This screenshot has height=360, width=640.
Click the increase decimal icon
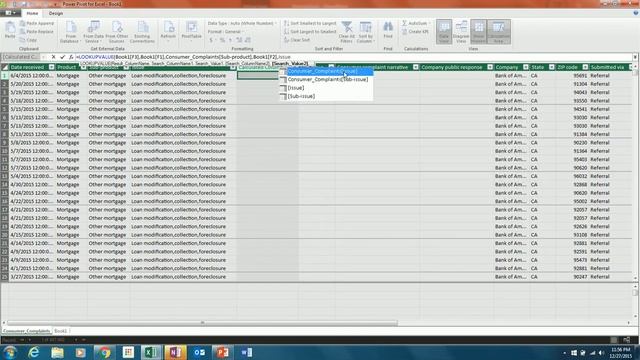pos(239,40)
